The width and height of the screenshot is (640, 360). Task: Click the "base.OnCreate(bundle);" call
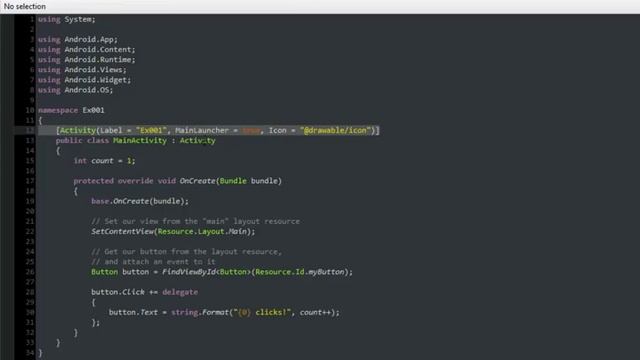pos(140,201)
